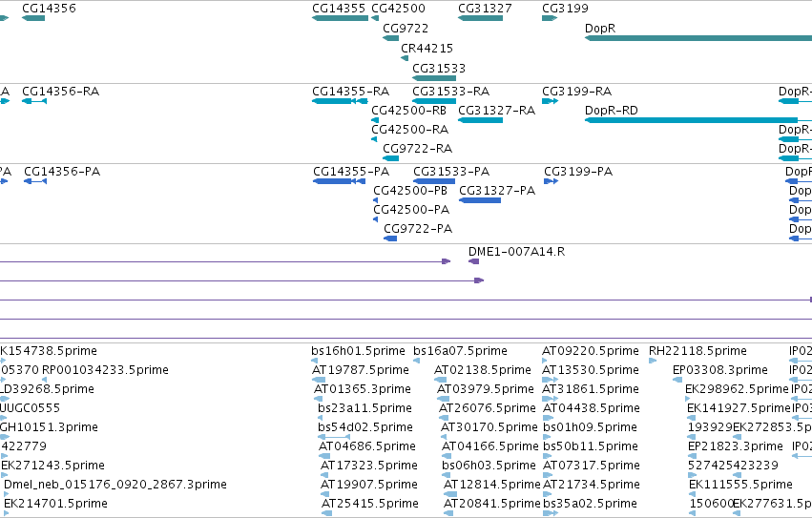Click the CG31327-PA protein bar
This screenshot has width=812, height=518.
[x=480, y=200]
